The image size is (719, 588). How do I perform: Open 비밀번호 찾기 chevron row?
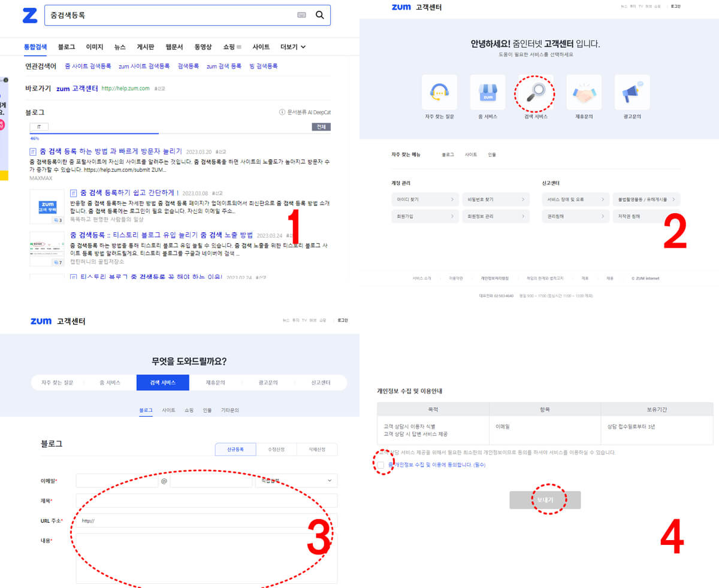496,199
